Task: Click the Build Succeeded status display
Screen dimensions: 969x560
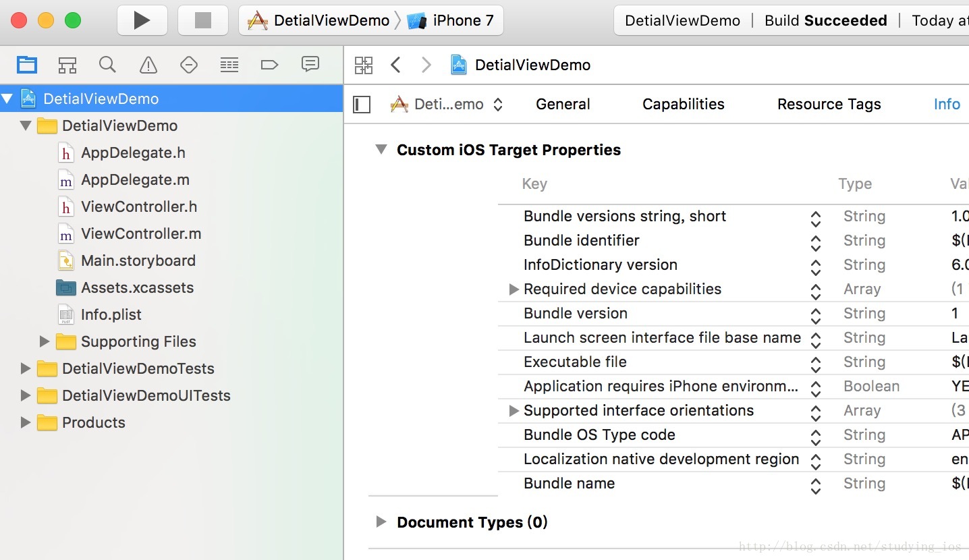Action: coord(825,21)
